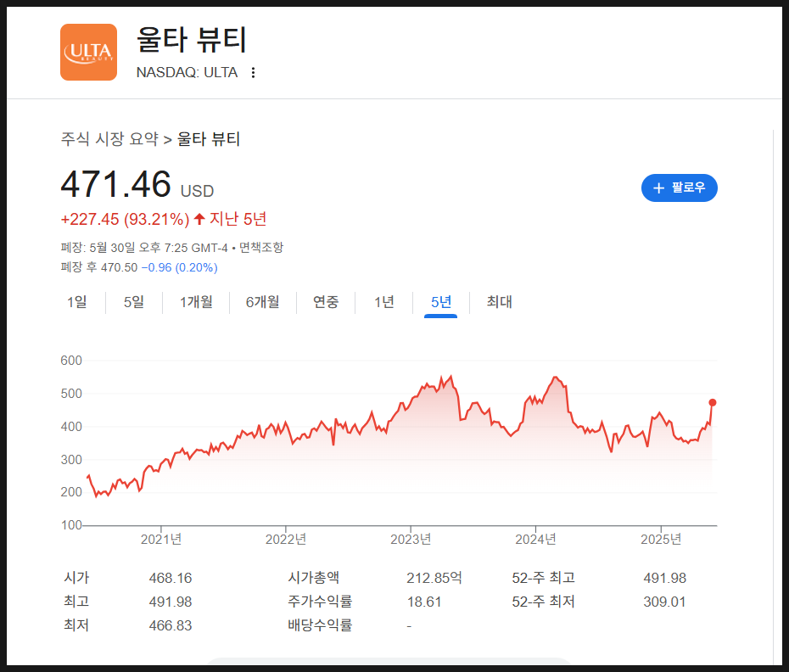The width and height of the screenshot is (789, 672).
Task: Click the 팔로우 follow button
Action: click(680, 188)
